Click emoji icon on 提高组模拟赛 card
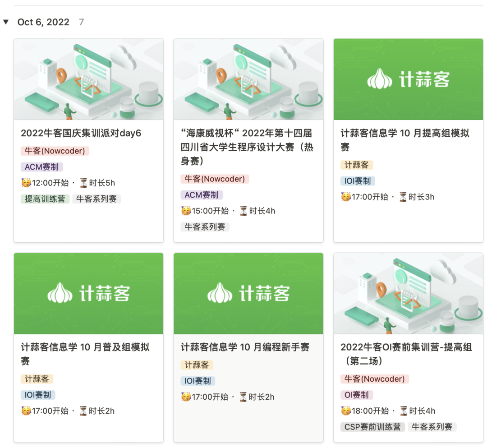This screenshot has width=487, height=448. (x=346, y=197)
